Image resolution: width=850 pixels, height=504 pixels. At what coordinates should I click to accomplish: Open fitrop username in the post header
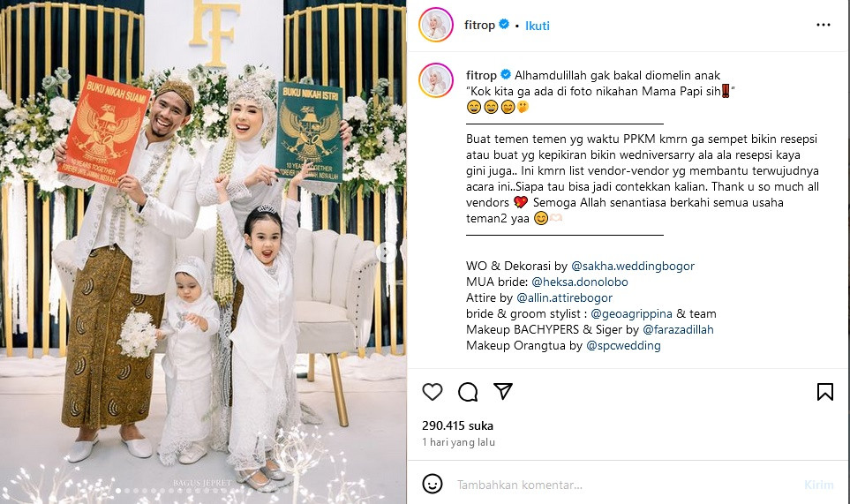pyautogui.click(x=479, y=25)
